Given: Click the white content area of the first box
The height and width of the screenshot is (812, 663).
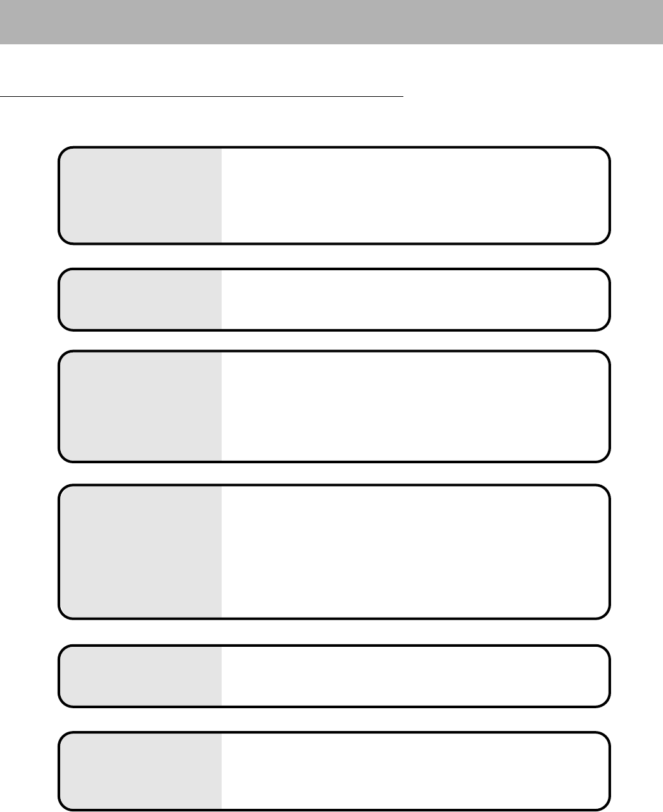Looking at the screenshot, I should click(x=415, y=196).
